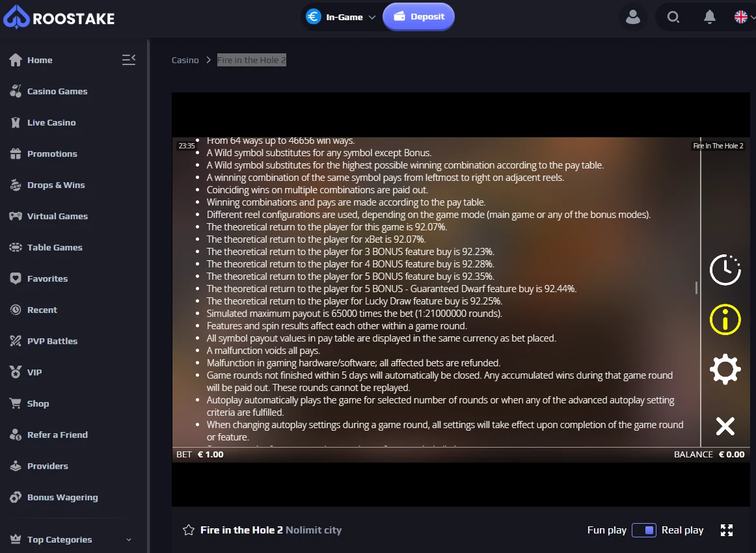Open Casino Games menu item

pos(57,91)
